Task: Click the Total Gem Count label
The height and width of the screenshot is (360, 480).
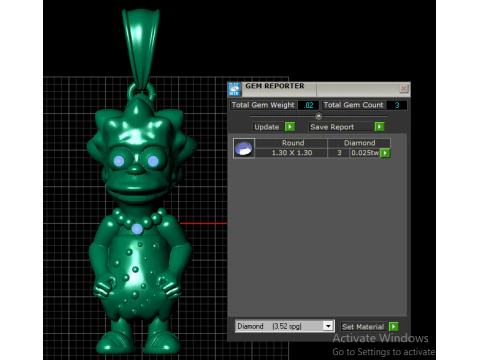Action: click(x=353, y=105)
